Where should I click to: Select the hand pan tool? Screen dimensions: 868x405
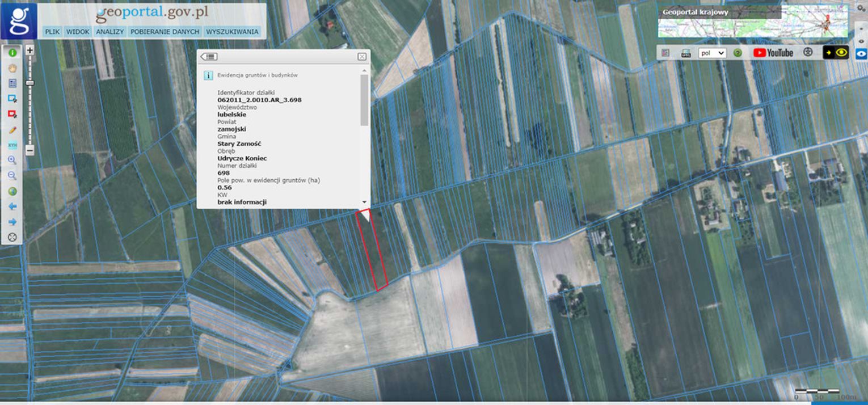click(x=12, y=68)
